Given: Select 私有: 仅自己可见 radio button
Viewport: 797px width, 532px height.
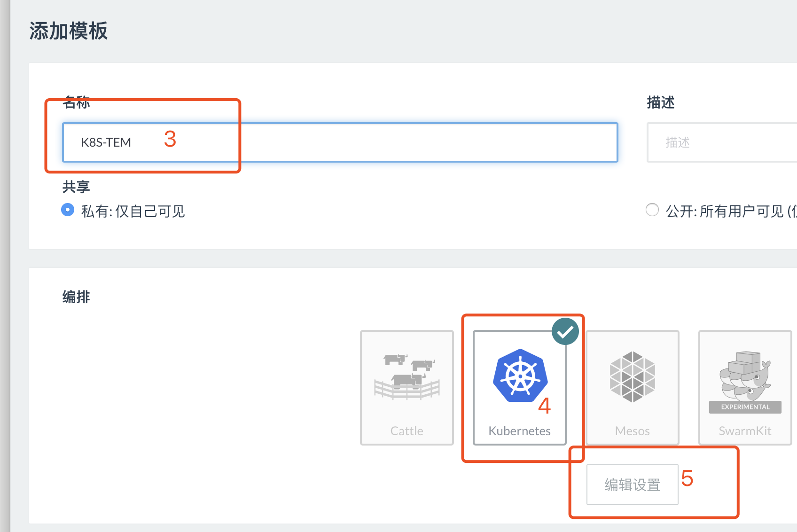Looking at the screenshot, I should pyautogui.click(x=67, y=210).
